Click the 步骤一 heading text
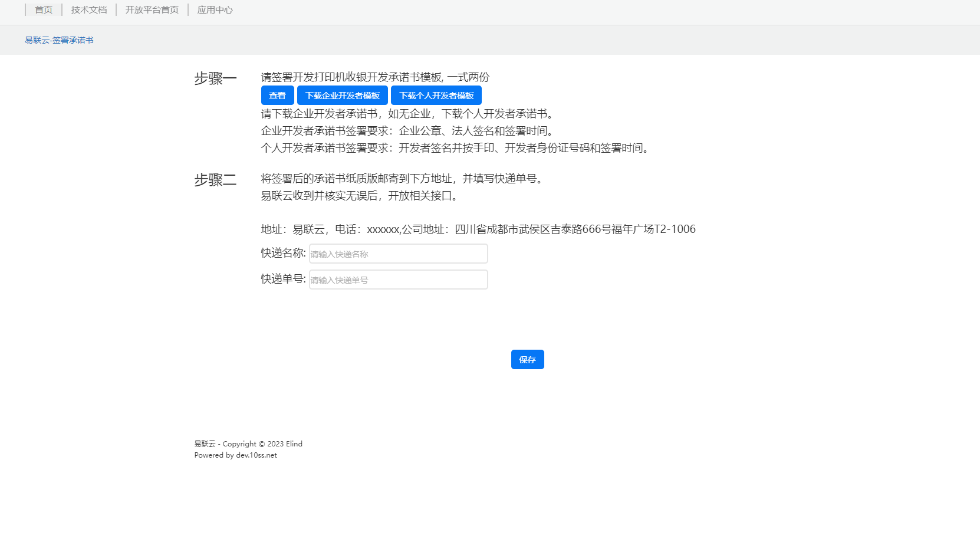Image resolution: width=980 pixels, height=539 pixels. click(x=215, y=78)
